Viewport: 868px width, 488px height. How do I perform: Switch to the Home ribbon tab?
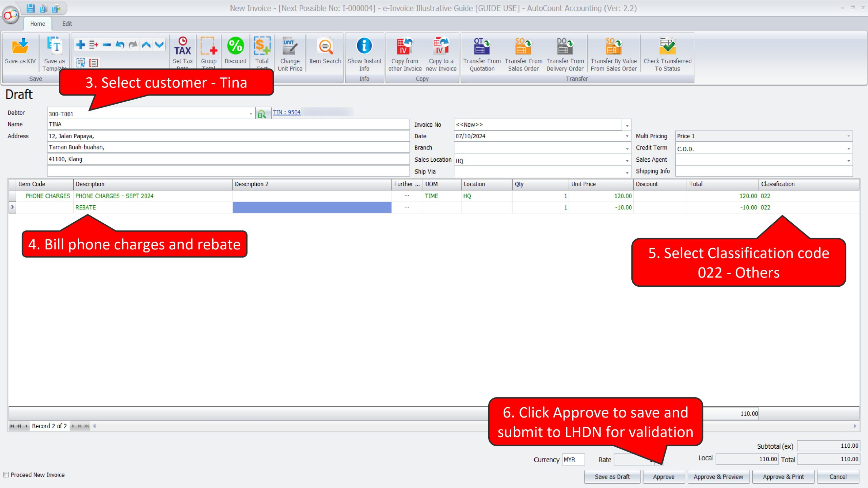point(37,24)
